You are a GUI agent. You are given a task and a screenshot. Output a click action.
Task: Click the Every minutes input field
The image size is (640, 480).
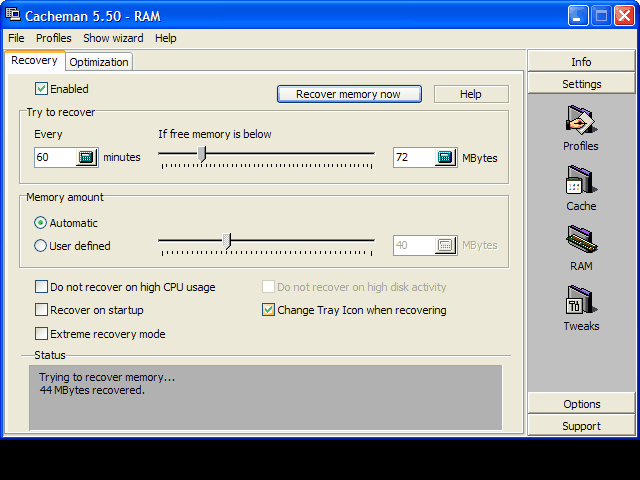coord(55,157)
